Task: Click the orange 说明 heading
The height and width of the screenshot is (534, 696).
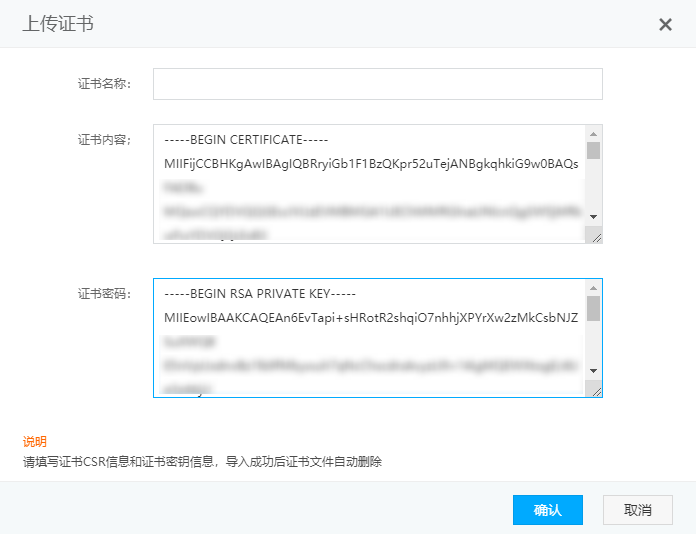Action: [35, 442]
